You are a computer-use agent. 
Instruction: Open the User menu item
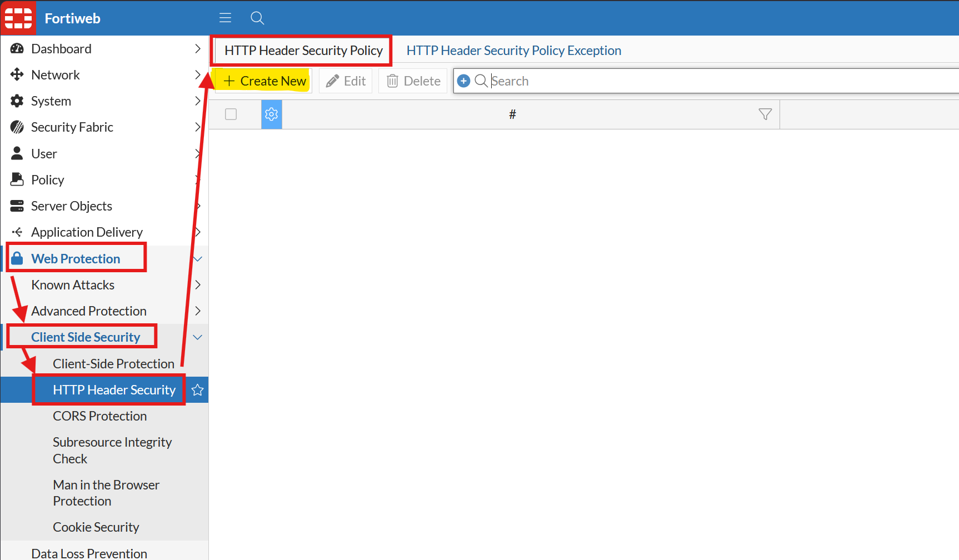104,154
